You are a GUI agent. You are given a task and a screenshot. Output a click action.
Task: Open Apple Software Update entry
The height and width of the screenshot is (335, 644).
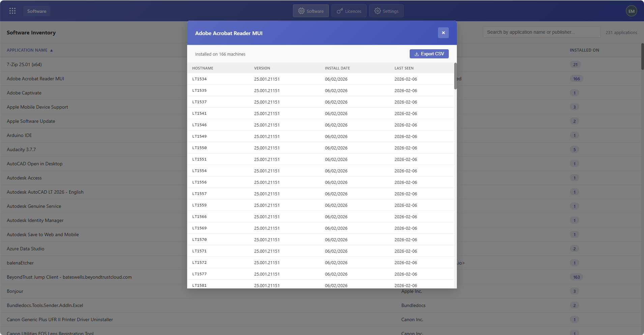click(x=31, y=121)
